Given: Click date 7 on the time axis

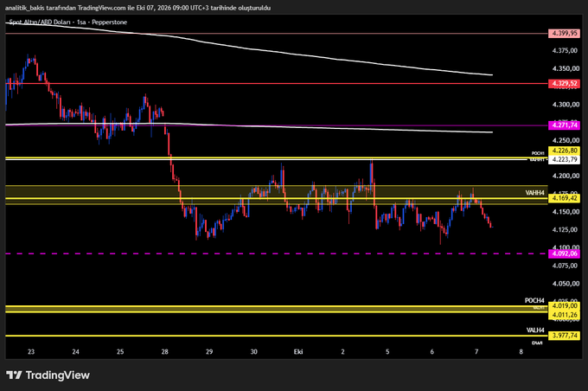Looking at the screenshot, I should [x=476, y=351].
